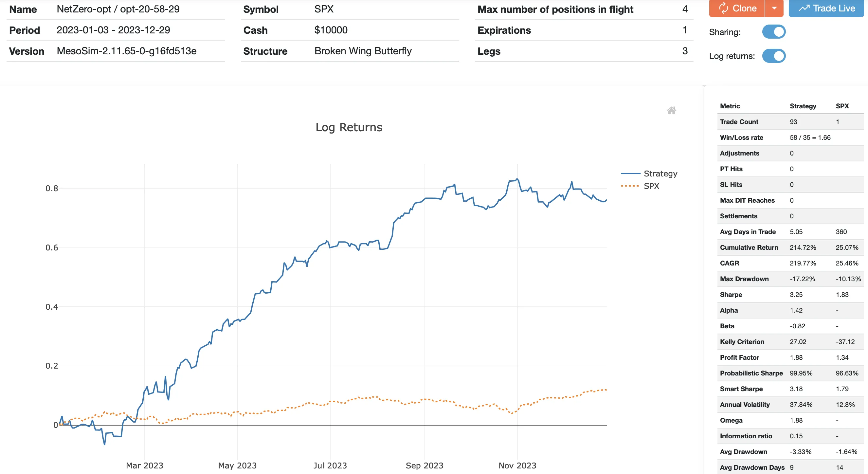Click the Log Returns chart title

coord(349,127)
